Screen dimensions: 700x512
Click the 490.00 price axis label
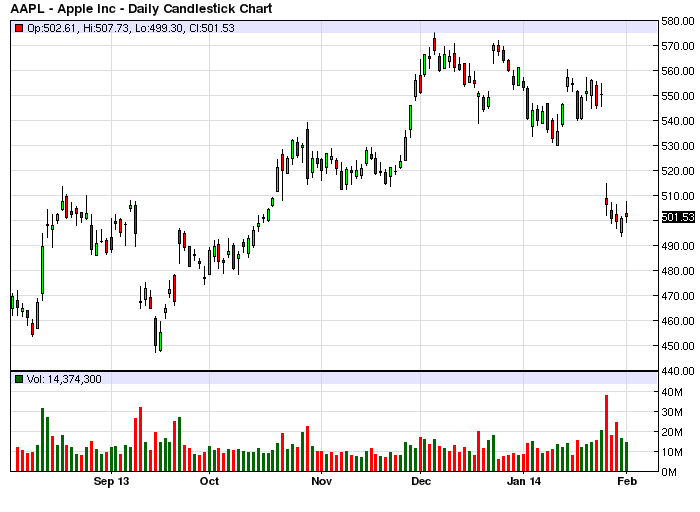tap(678, 246)
